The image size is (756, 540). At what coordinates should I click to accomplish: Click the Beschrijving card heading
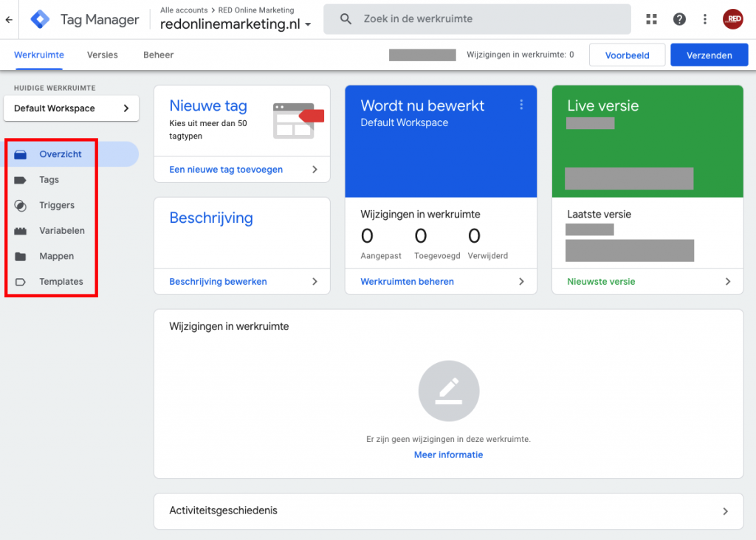[211, 218]
